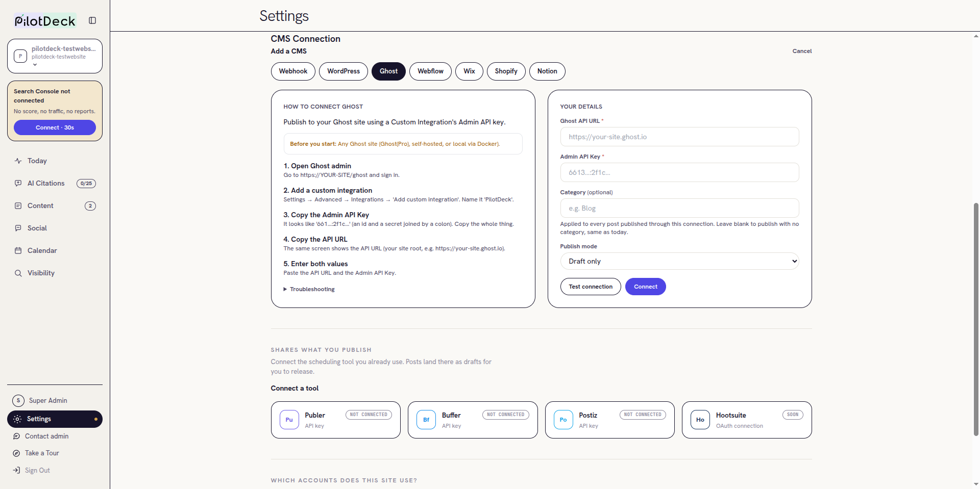Click Connect · 30s for Search Console

[x=55, y=127]
